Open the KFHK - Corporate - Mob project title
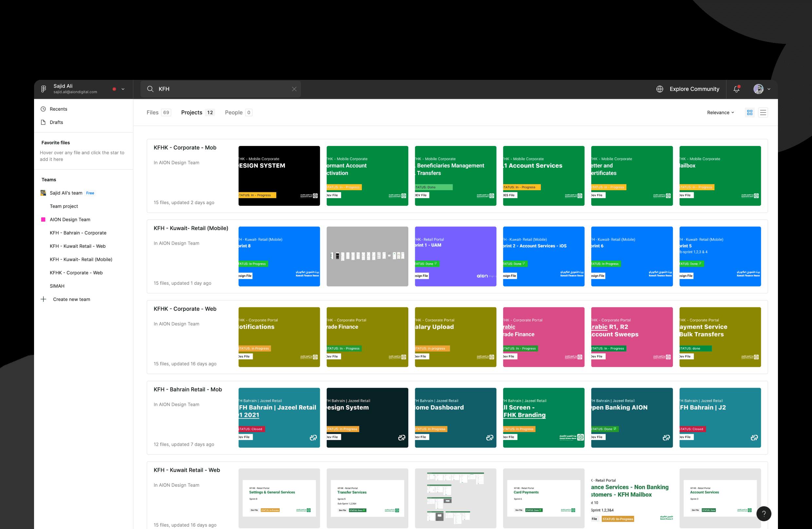 click(185, 148)
